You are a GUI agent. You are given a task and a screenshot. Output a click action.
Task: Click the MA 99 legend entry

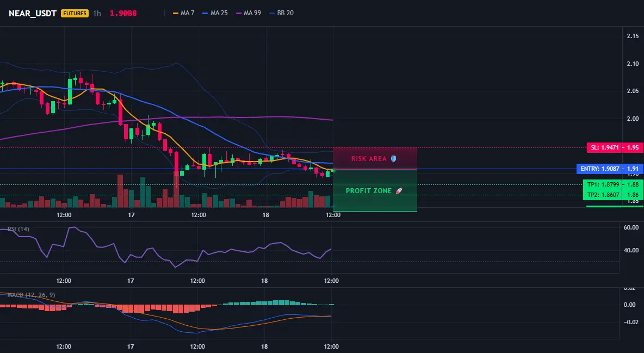[249, 13]
